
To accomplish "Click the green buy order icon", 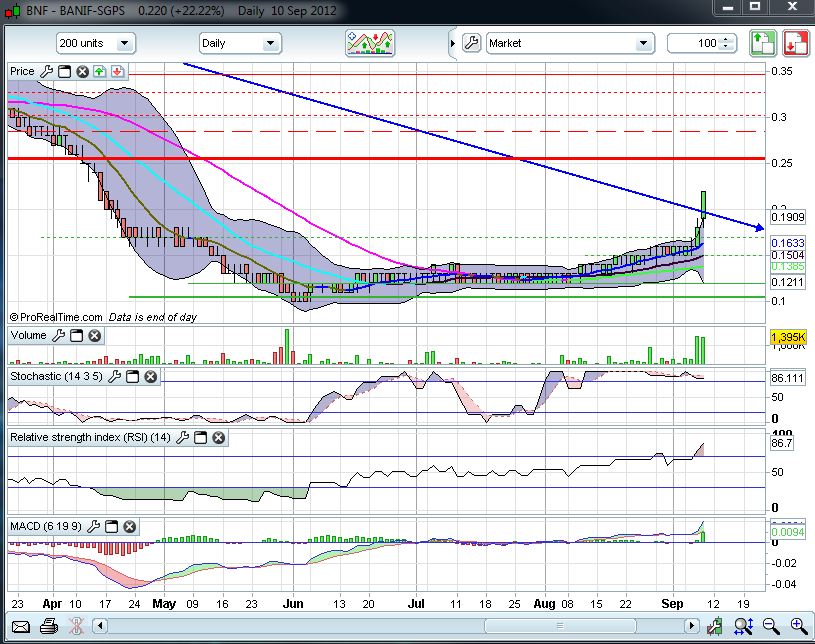I will (x=764, y=43).
